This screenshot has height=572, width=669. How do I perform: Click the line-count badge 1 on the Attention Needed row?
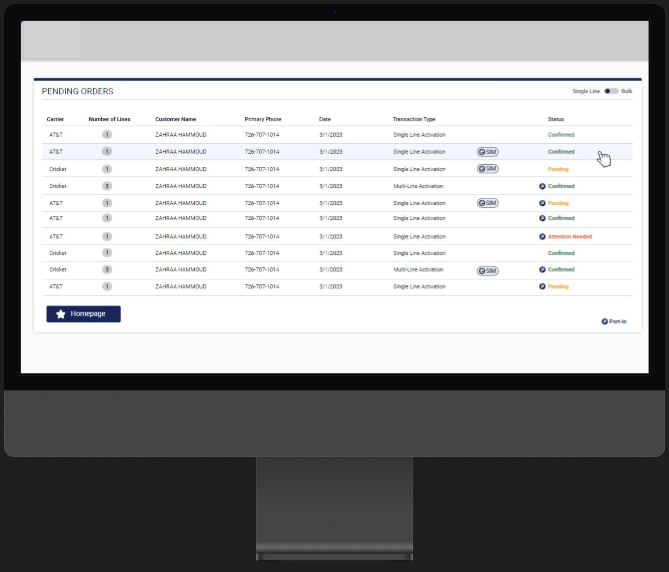(107, 237)
